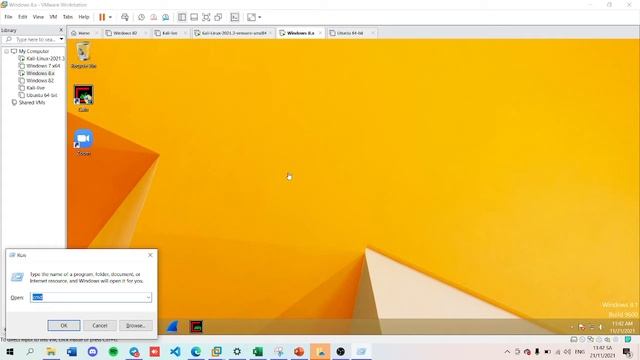Open the stretch display dropdown arrow

[260, 17]
